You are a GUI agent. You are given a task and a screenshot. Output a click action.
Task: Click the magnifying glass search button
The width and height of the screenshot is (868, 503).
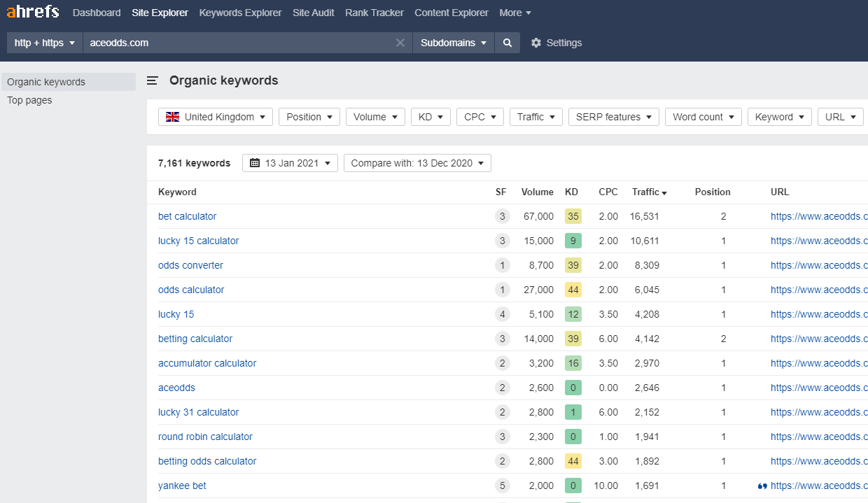coord(507,43)
